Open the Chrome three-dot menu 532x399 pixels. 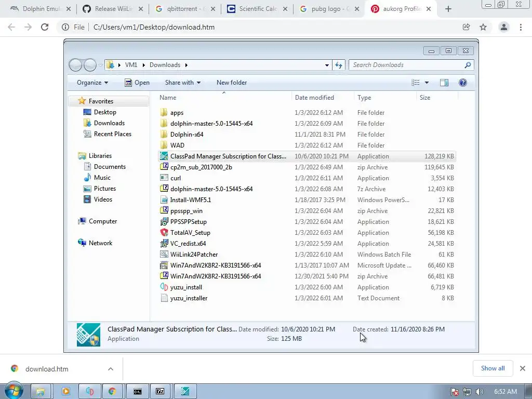tap(521, 27)
